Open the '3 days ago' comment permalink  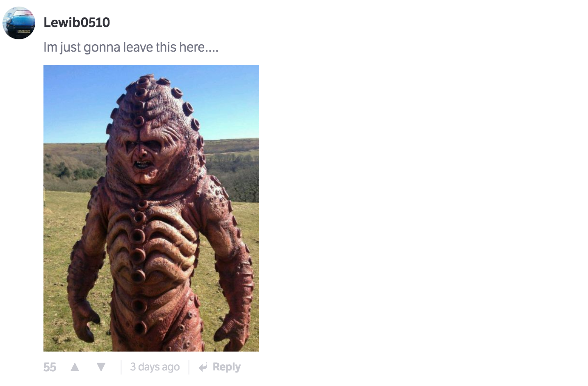155,367
